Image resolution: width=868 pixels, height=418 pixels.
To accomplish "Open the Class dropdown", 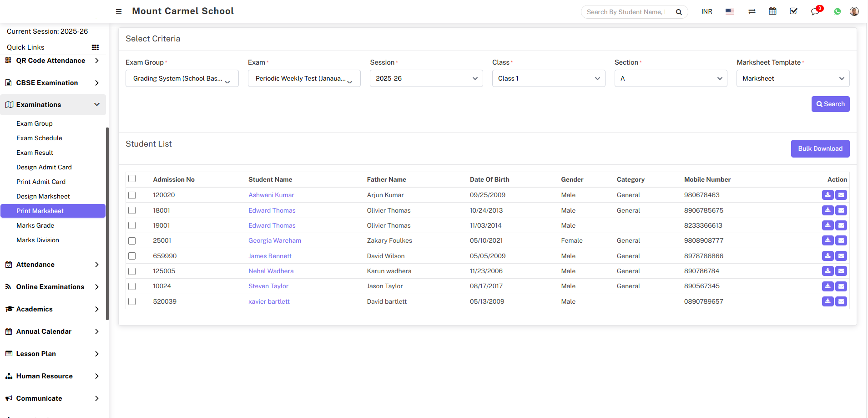I will 548,78.
